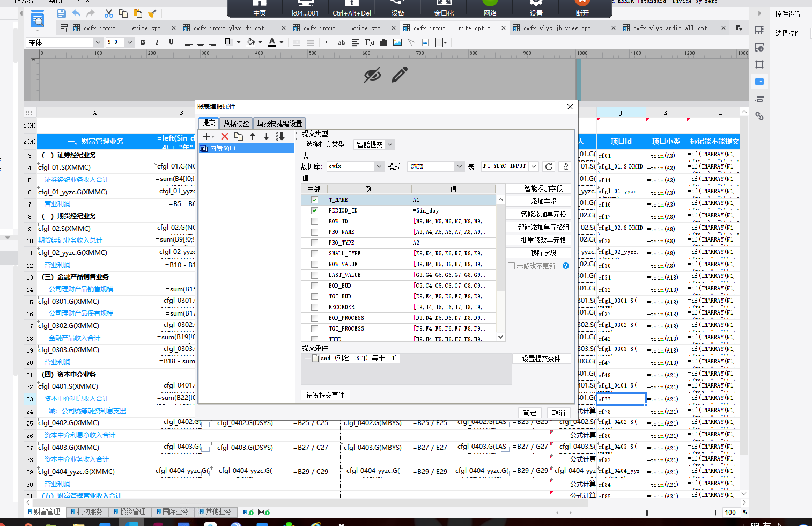Click 设置提交条件 button
The height and width of the screenshot is (526, 812).
click(542, 359)
